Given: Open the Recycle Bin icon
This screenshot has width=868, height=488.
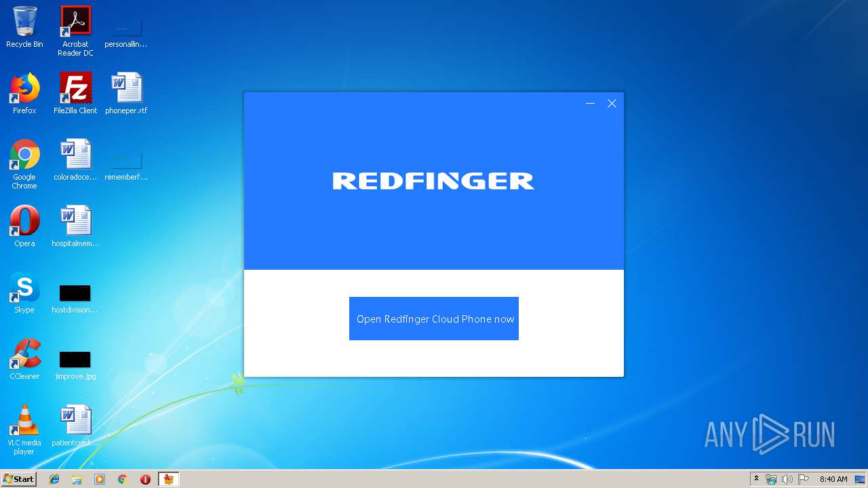Looking at the screenshot, I should (24, 27).
